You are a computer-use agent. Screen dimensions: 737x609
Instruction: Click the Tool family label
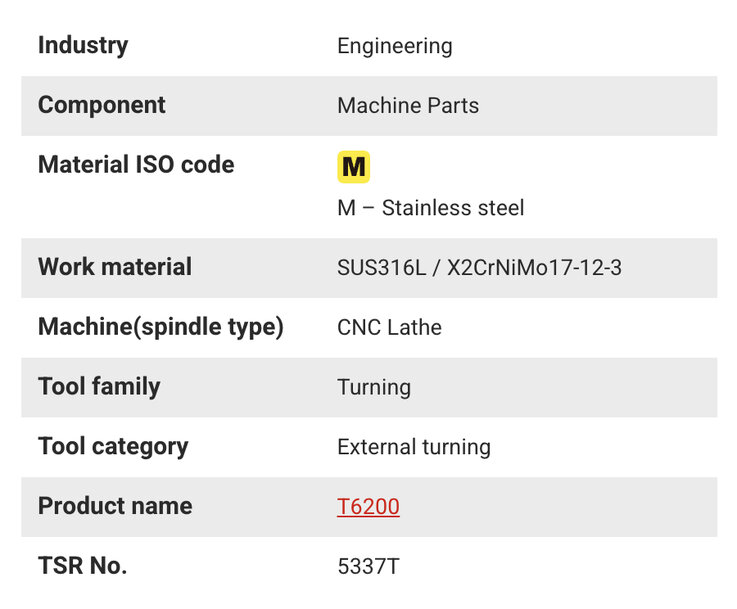click(x=99, y=386)
